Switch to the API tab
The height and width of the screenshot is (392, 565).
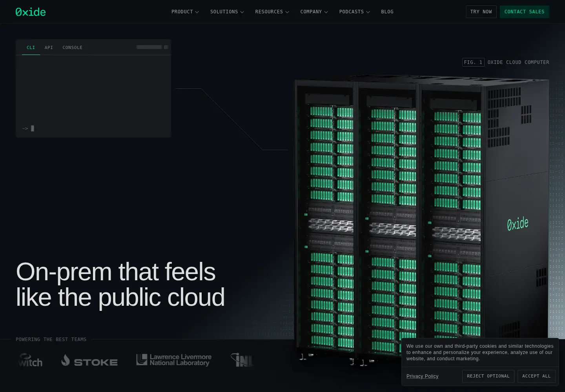tap(49, 47)
